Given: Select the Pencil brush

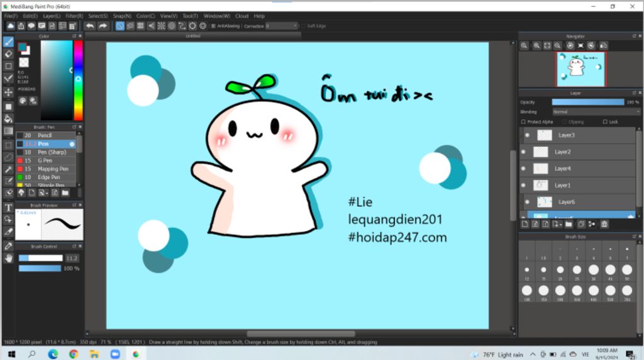Looking at the screenshot, I should point(46,135).
